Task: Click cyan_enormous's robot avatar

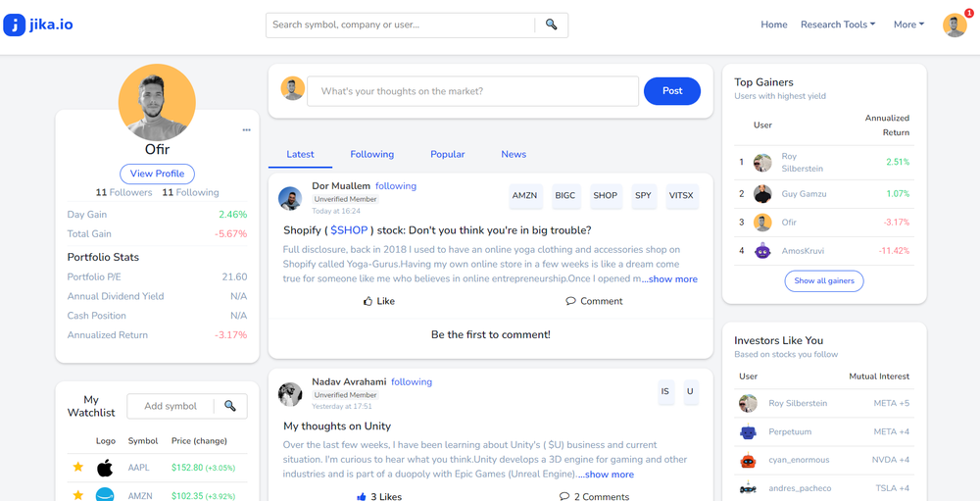Action: point(748,460)
